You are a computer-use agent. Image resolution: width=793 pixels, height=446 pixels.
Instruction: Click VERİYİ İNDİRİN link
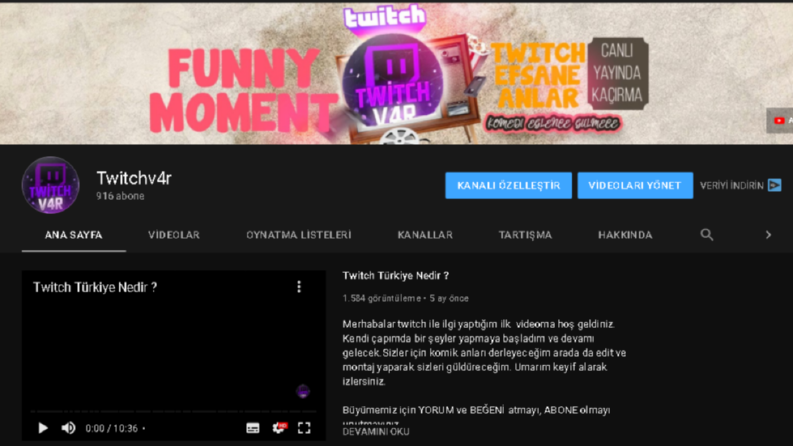731,186
